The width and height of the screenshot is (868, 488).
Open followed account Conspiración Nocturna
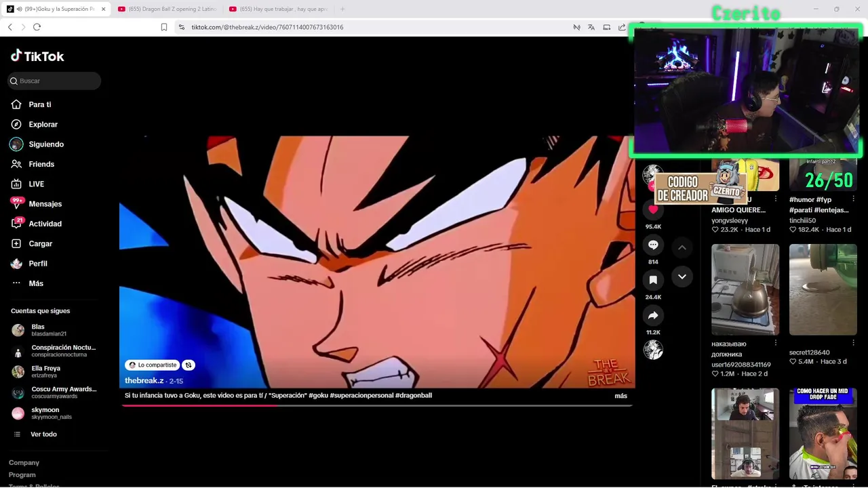point(54,351)
